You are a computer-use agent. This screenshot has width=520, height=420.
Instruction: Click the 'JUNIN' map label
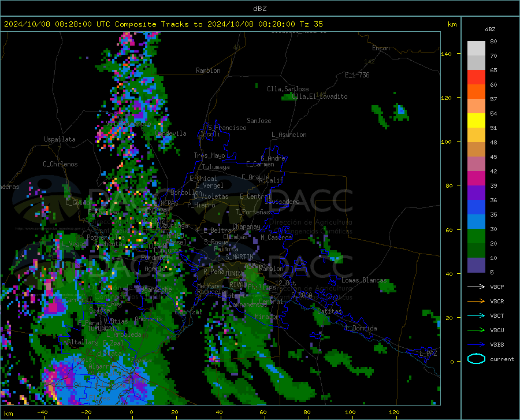pyautogui.click(x=233, y=274)
